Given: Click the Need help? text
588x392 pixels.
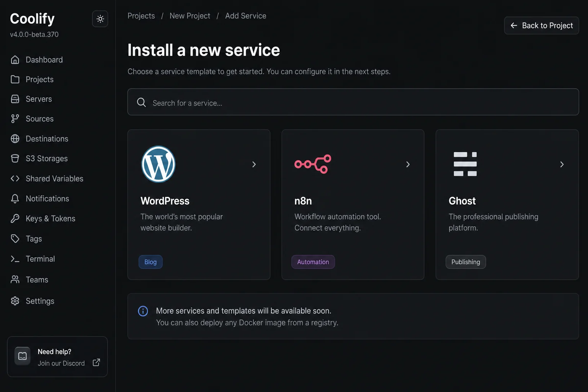Looking at the screenshot, I should click(54, 351).
